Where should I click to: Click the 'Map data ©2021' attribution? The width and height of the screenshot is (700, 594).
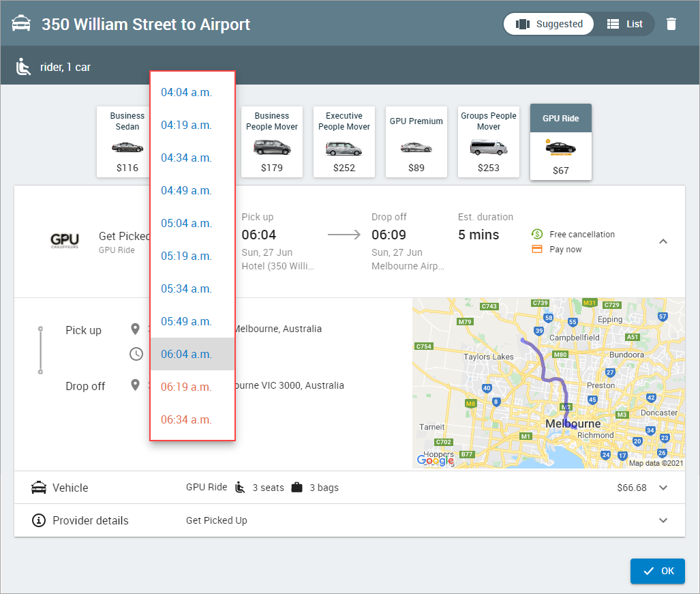click(656, 463)
